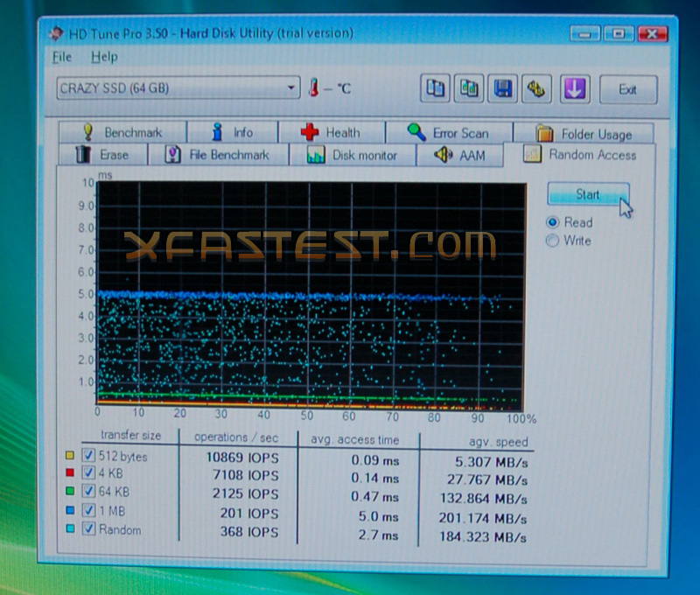Click the Exit button
This screenshot has width=700, height=595.
click(628, 90)
